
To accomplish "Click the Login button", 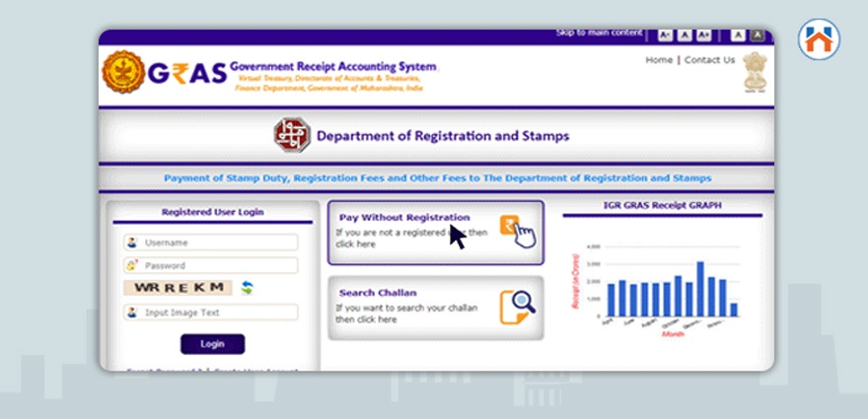I will pyautogui.click(x=213, y=344).
